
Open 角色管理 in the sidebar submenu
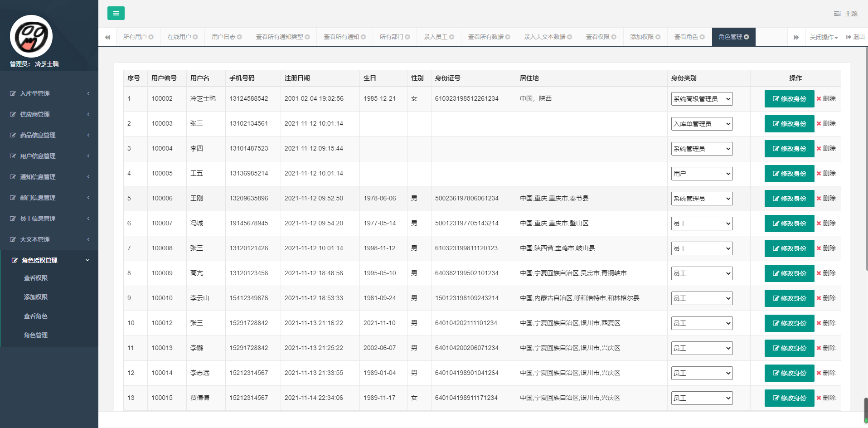point(36,335)
